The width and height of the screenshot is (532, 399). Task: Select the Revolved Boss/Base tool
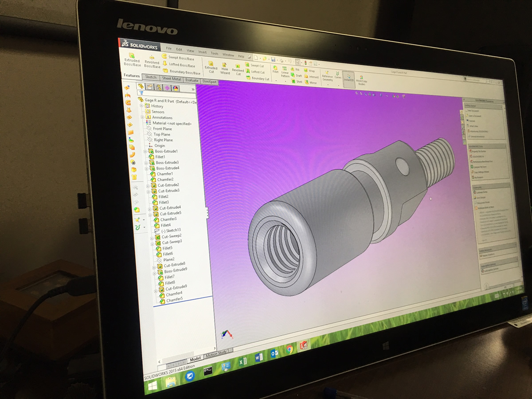click(x=152, y=62)
